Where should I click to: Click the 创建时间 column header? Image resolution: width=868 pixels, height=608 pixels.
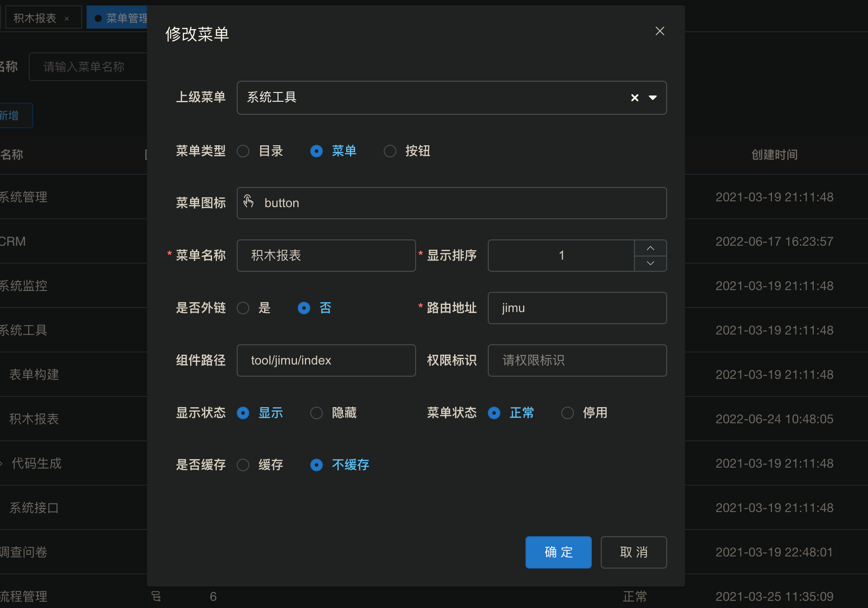click(774, 155)
